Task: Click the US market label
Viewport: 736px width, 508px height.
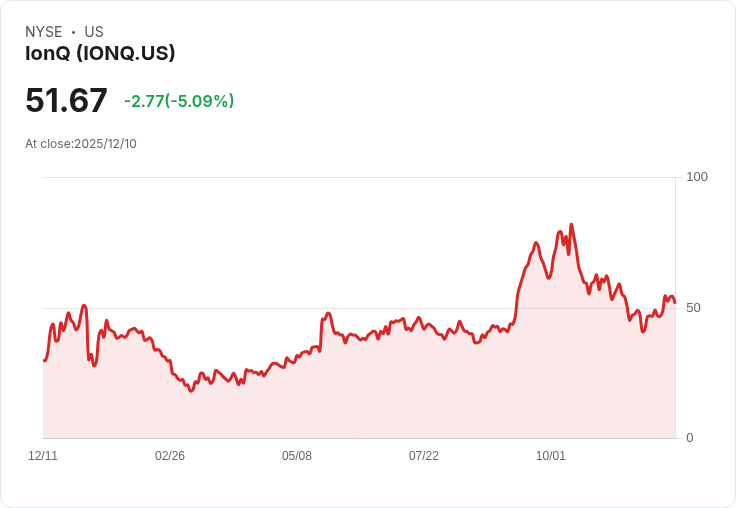Action: (94, 32)
